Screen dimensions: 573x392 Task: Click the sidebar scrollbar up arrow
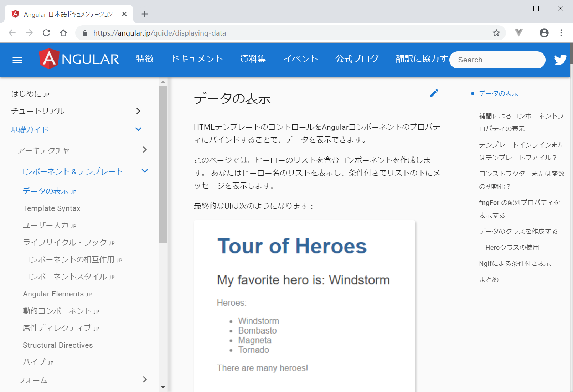point(163,82)
